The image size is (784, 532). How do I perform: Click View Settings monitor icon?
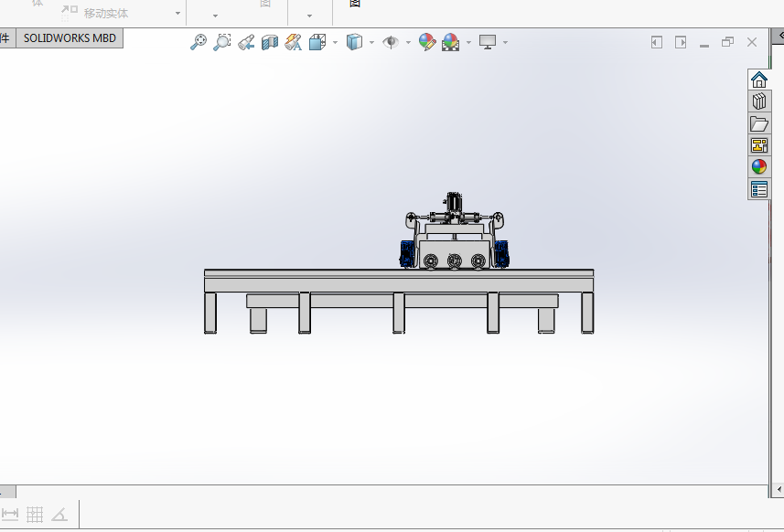point(488,42)
